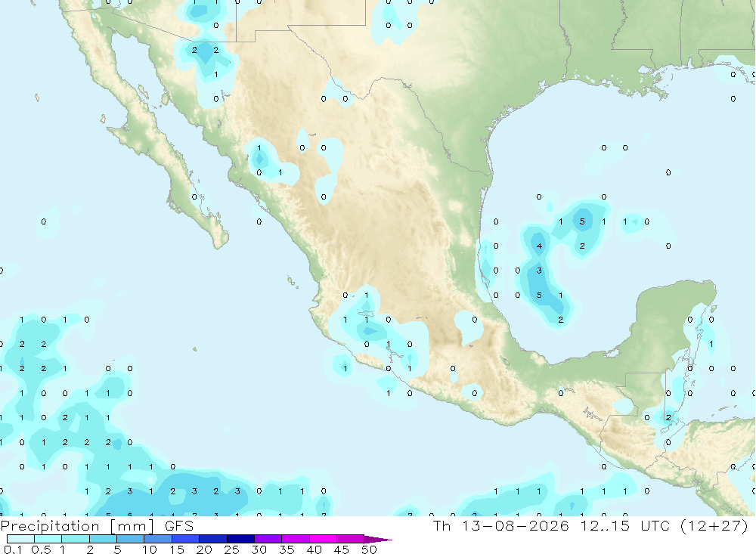
Task: Click the '45' legend tick label
Action: tap(342, 549)
